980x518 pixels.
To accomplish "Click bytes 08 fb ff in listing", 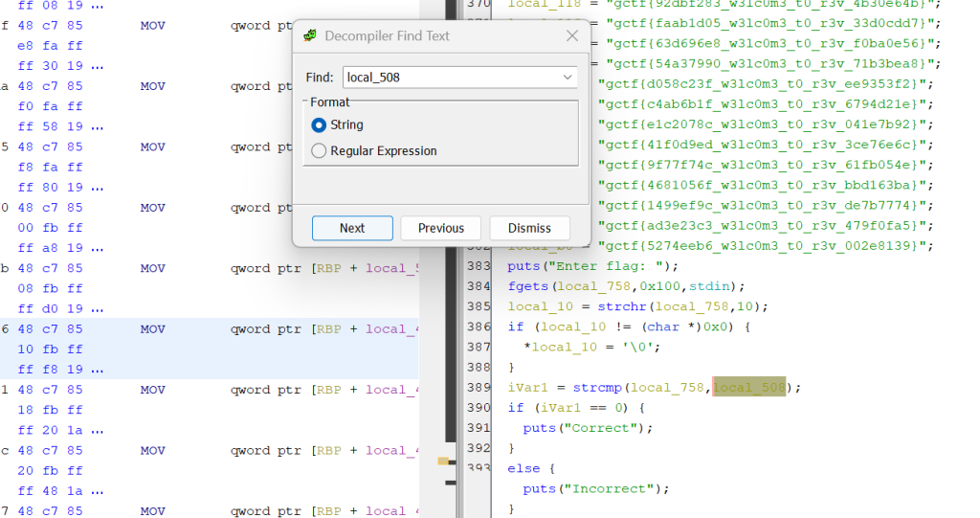I will [50, 288].
